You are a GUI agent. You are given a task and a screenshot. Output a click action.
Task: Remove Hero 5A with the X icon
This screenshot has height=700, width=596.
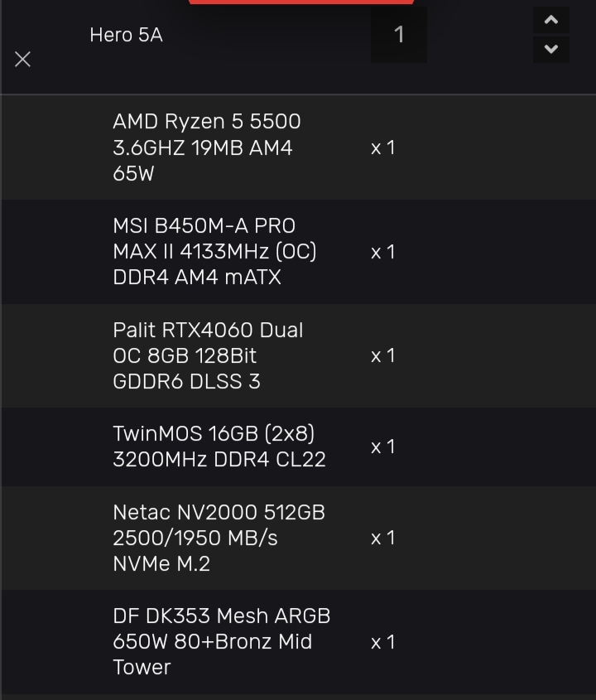click(x=23, y=60)
